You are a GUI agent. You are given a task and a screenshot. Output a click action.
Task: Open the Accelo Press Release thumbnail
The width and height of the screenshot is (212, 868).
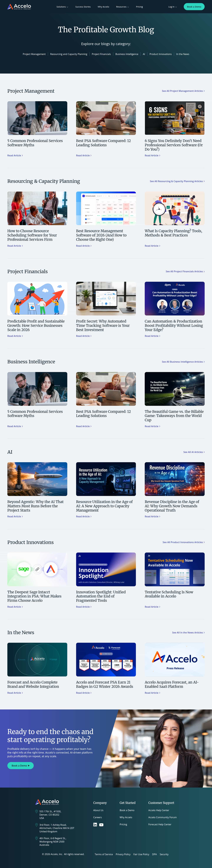175,659
